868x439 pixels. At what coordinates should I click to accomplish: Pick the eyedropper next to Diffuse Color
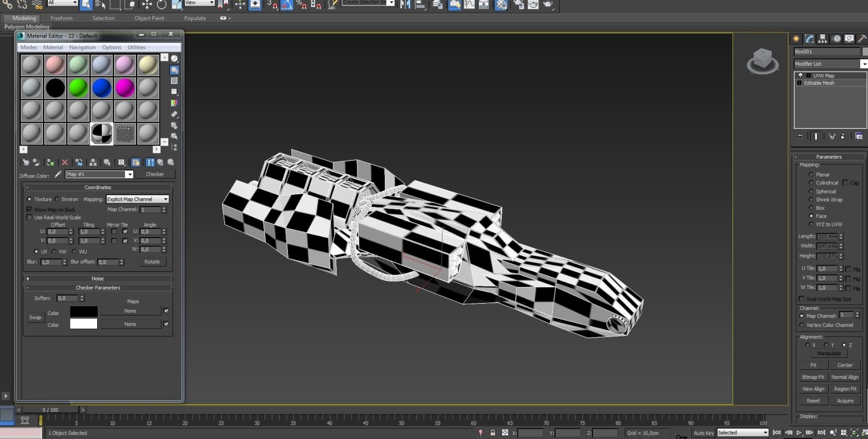click(x=58, y=175)
